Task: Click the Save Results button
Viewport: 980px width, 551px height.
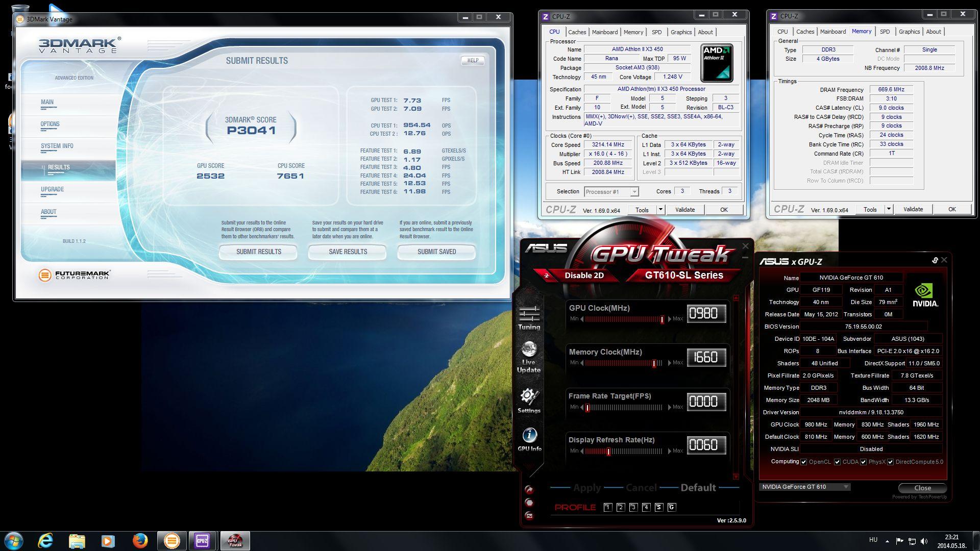Action: (x=348, y=252)
